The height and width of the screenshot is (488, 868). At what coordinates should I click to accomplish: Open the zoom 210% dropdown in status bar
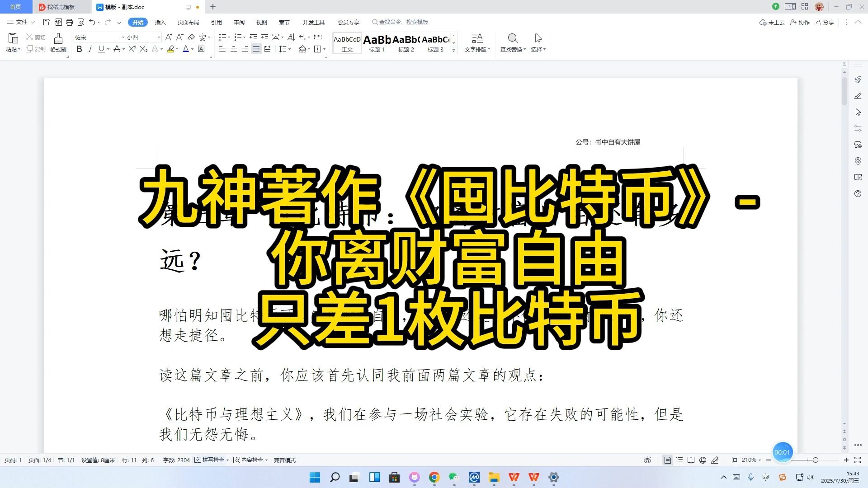pos(751,460)
